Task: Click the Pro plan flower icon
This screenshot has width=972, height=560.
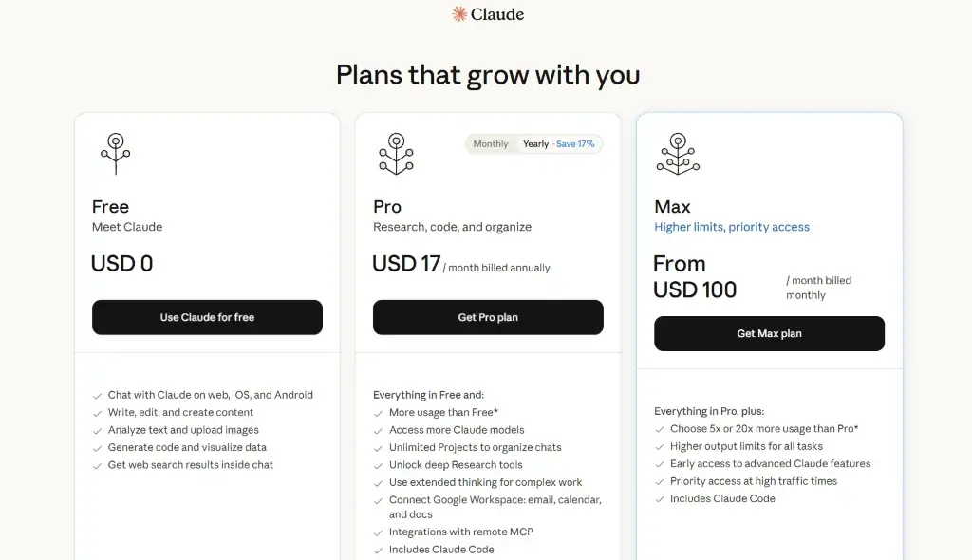Action: coord(395,152)
